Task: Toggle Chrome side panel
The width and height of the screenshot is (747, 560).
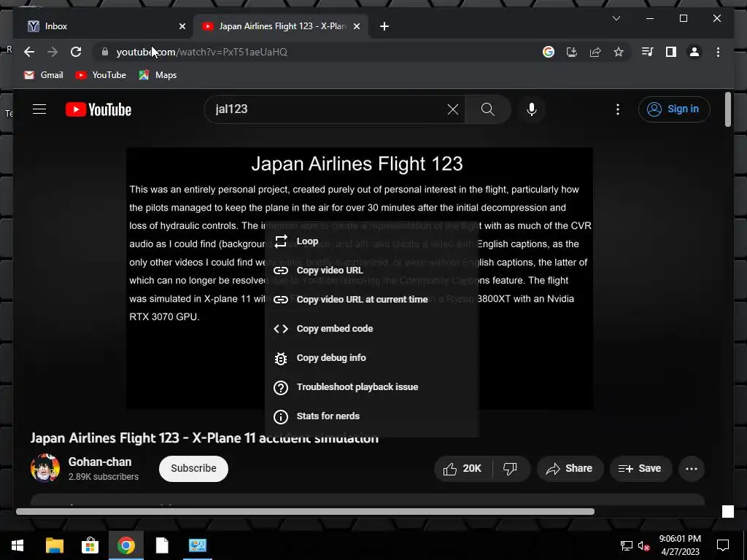Action: pyautogui.click(x=671, y=52)
